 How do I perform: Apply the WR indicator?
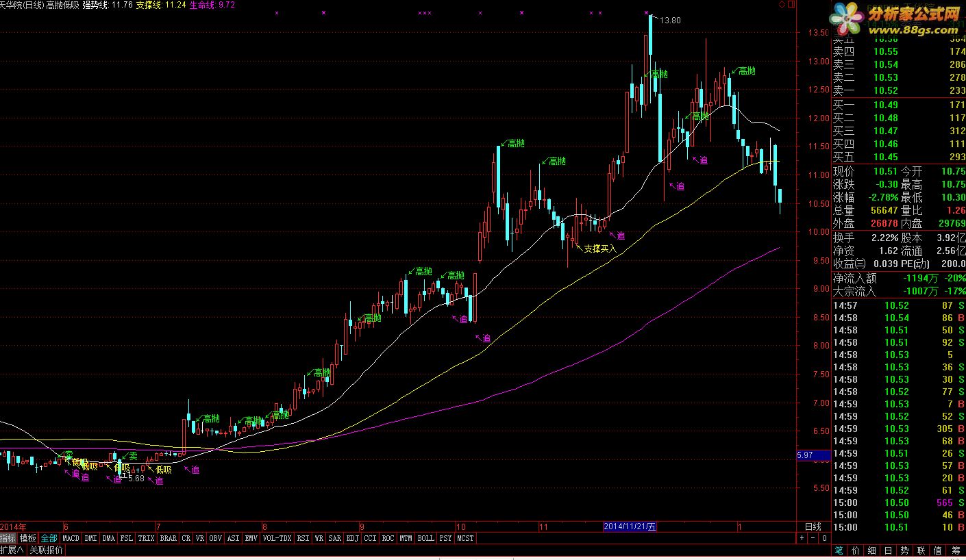319,538
